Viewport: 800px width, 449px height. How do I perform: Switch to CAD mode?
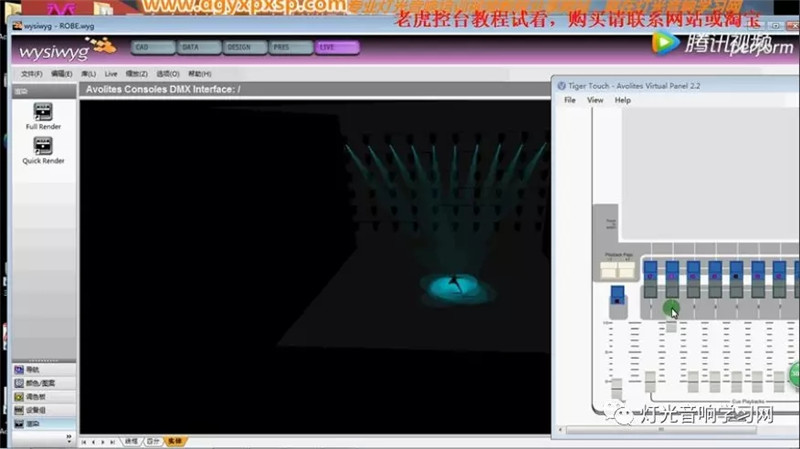(x=153, y=47)
